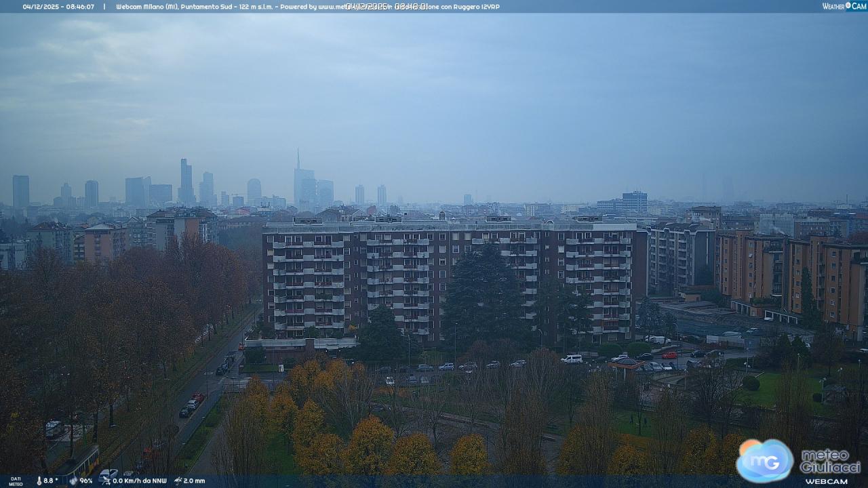
Task: Click the large central apartment building
Action: 448,278
